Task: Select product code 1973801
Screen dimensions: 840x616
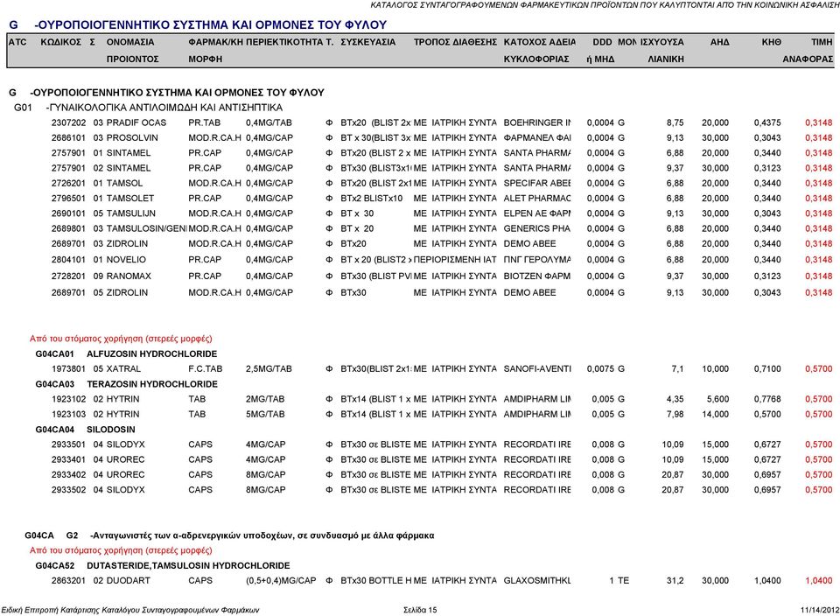Action: (x=68, y=369)
